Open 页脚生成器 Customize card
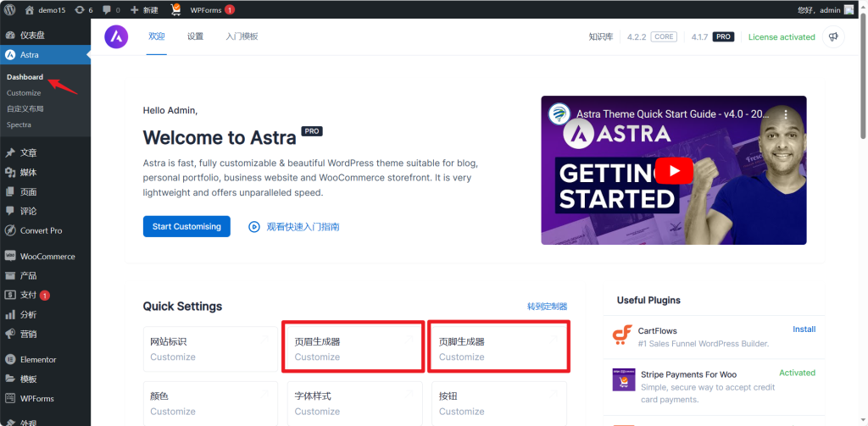This screenshot has width=868, height=426. click(x=498, y=348)
